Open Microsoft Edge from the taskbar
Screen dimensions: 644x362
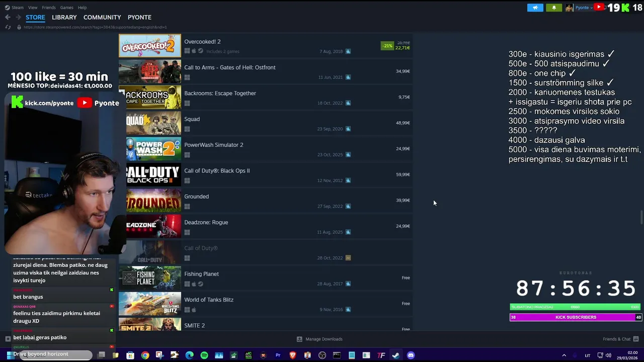189,355
